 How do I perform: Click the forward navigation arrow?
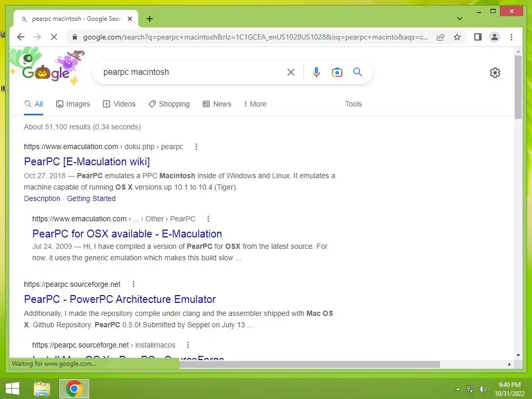pyautogui.click(x=37, y=37)
